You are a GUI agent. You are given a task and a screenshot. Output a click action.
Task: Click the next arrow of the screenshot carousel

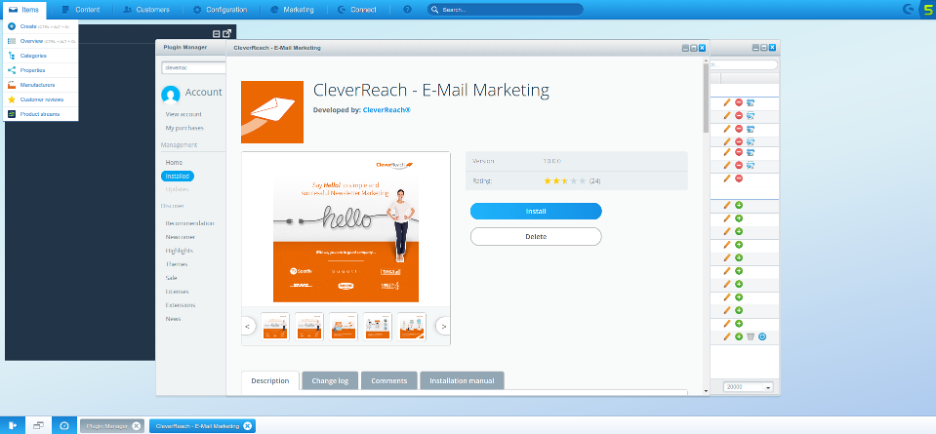click(443, 327)
